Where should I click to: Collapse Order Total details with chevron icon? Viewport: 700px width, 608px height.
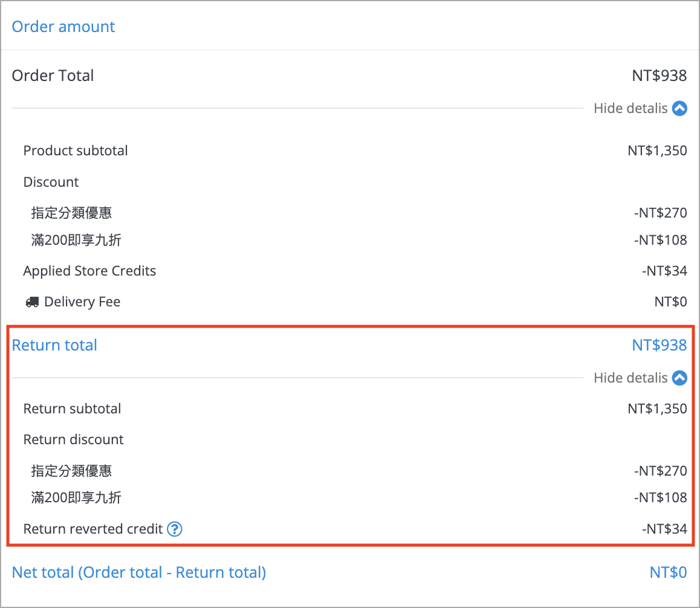(679, 108)
